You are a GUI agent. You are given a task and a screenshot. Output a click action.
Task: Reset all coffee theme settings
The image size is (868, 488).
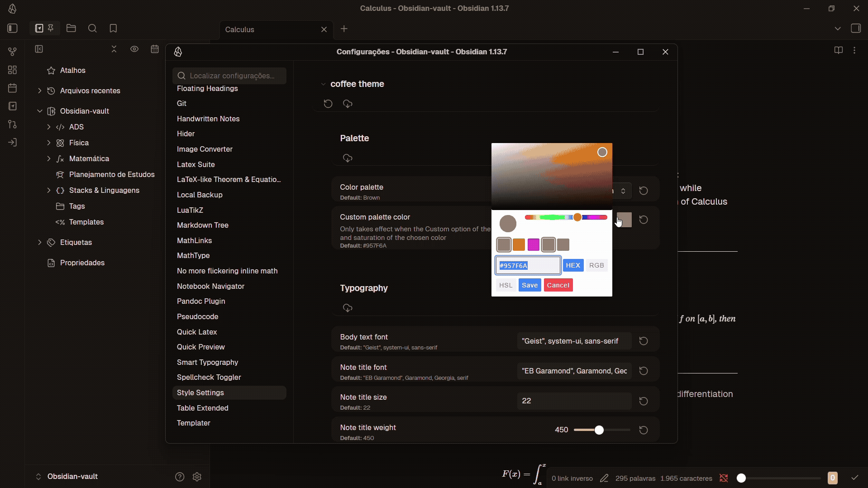328,104
